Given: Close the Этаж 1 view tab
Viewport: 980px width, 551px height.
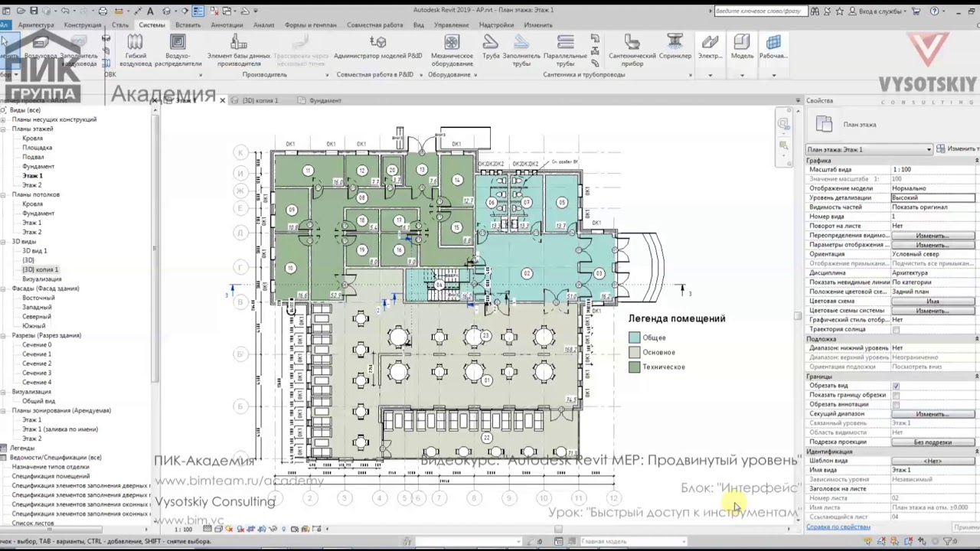Looking at the screenshot, I should (223, 100).
